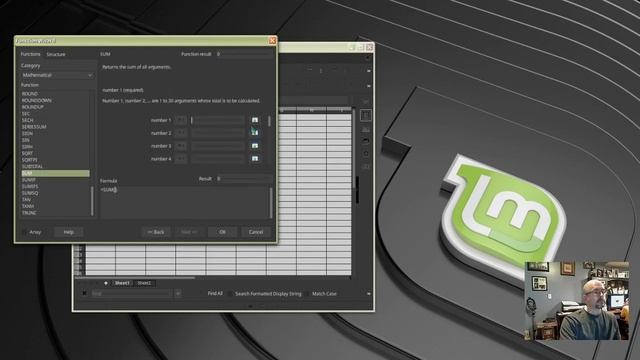Click the Help button
The height and width of the screenshot is (360, 640).
tap(69, 232)
